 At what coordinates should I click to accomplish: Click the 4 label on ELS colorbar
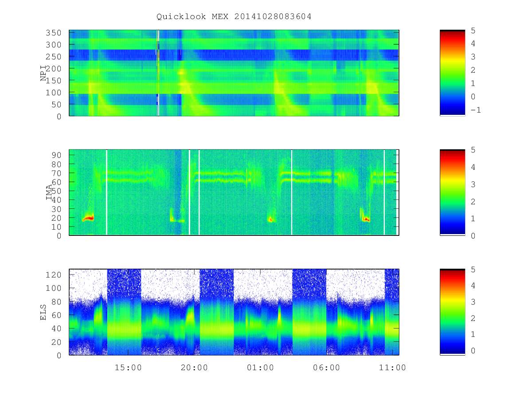click(x=472, y=285)
